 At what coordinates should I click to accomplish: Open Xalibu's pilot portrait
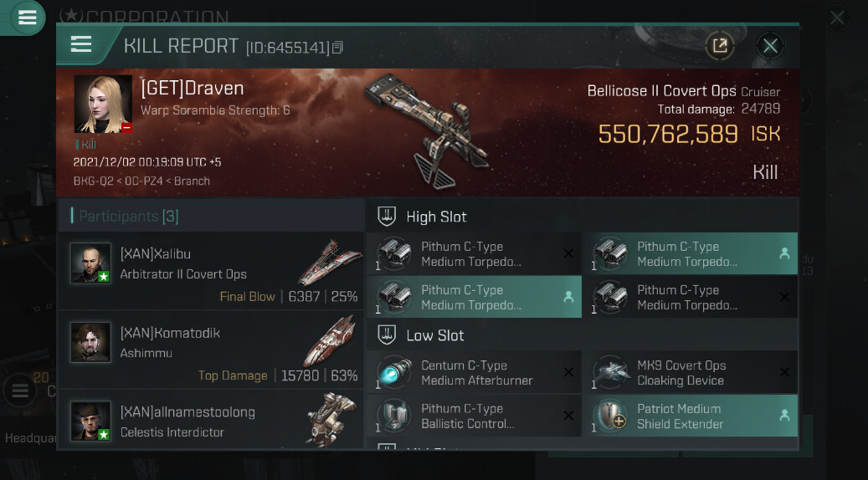point(90,263)
